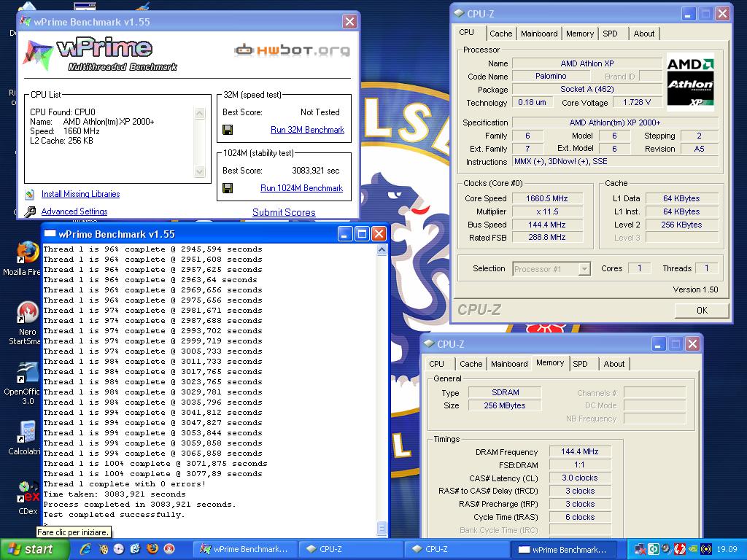The height and width of the screenshot is (560, 747).
Task: Select CPU tab in top CPU-Z window
Action: click(467, 32)
